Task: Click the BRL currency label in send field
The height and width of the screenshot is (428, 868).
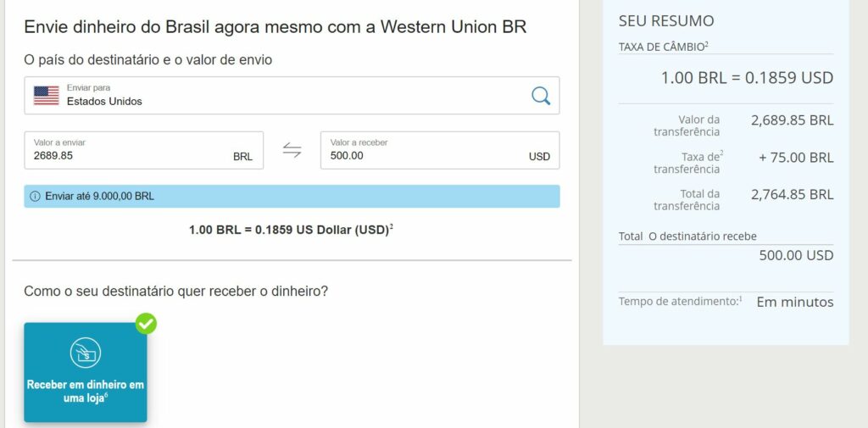Action: point(242,157)
